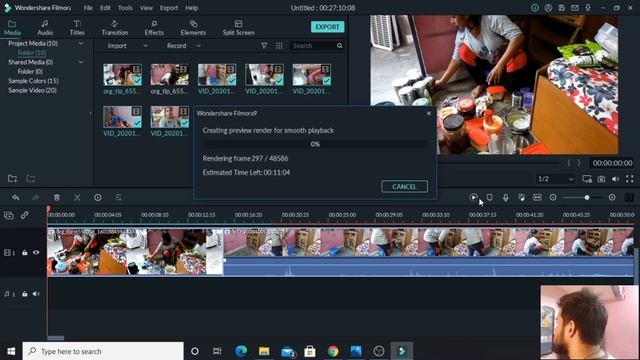
Task: Open the message envelope icon in title bar
Action: tap(575, 8)
